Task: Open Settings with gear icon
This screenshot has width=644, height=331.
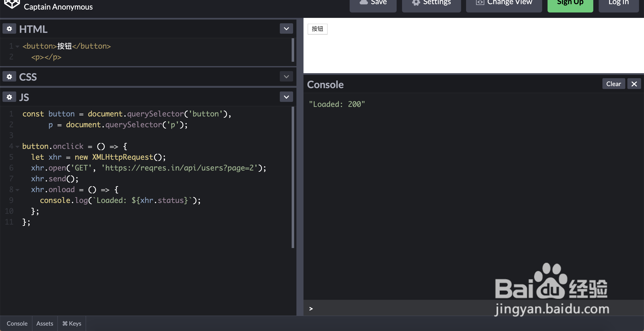Action: [x=431, y=4]
